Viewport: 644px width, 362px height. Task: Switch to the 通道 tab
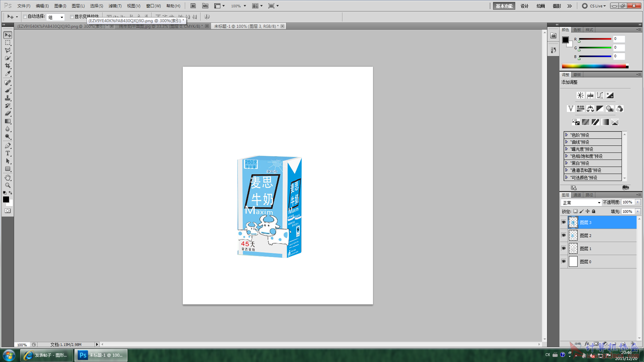point(577,195)
